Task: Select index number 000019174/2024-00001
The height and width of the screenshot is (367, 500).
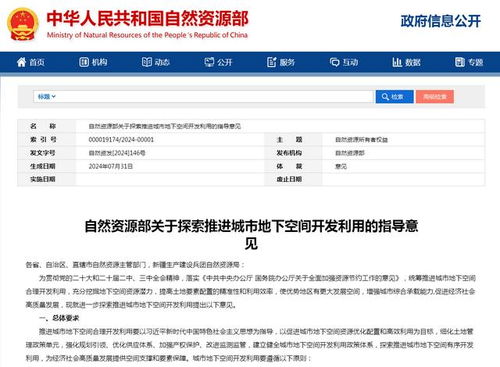Action: pos(121,140)
